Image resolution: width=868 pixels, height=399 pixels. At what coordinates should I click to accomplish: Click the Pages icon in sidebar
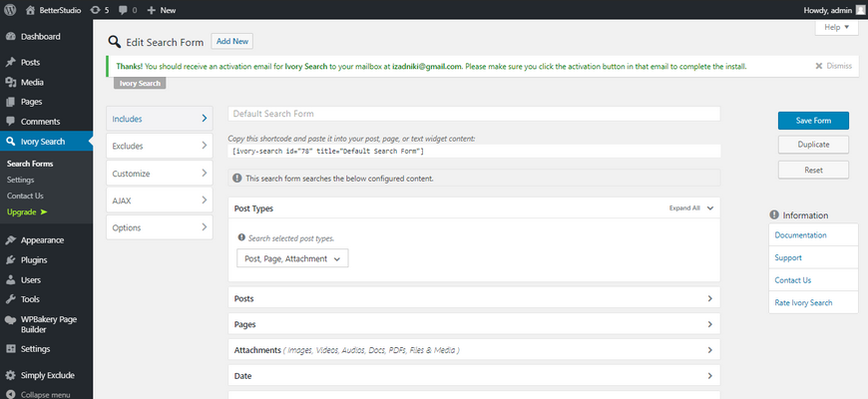[x=11, y=102]
